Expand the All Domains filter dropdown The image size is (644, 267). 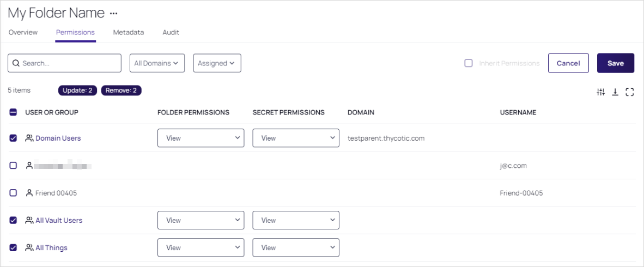pyautogui.click(x=157, y=63)
